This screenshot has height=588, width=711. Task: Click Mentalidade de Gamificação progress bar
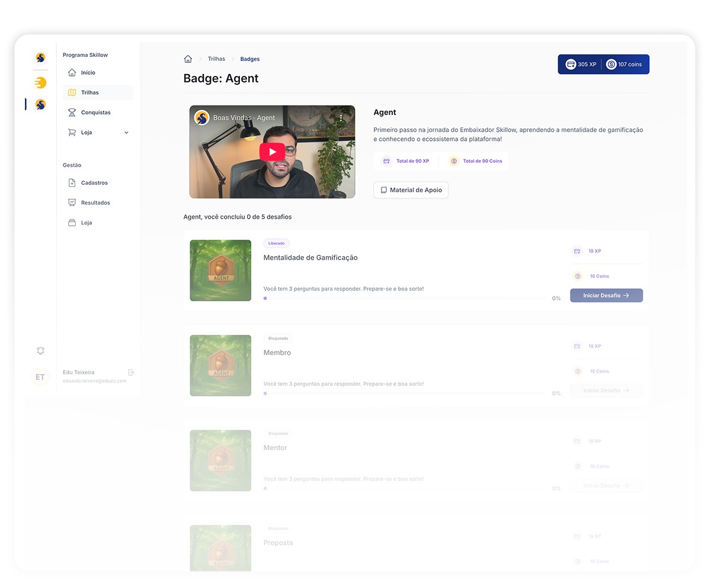pyautogui.click(x=405, y=298)
